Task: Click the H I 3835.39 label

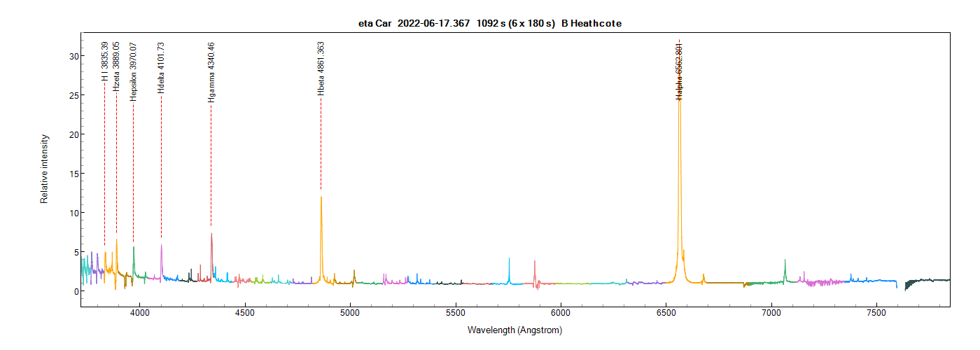Action: coord(105,62)
